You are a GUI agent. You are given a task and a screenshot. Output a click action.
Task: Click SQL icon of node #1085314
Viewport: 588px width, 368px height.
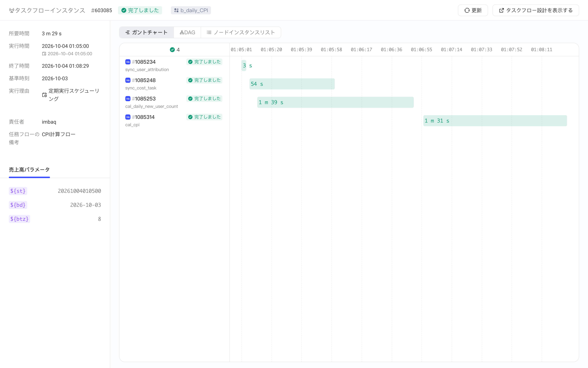point(128,117)
